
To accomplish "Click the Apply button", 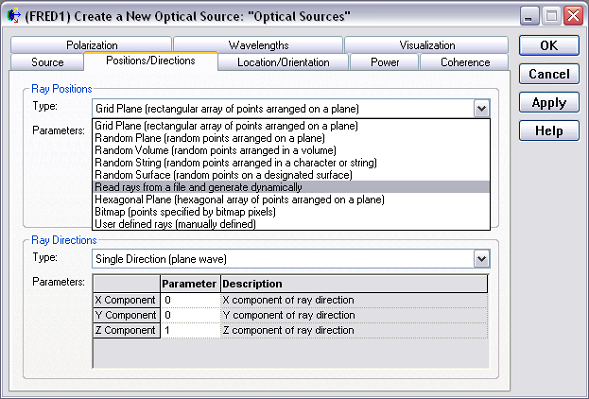I will tap(549, 103).
